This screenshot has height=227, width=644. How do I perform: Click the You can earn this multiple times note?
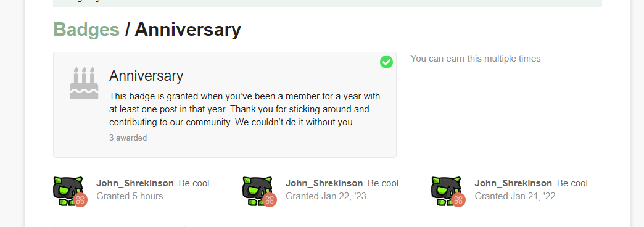click(476, 59)
